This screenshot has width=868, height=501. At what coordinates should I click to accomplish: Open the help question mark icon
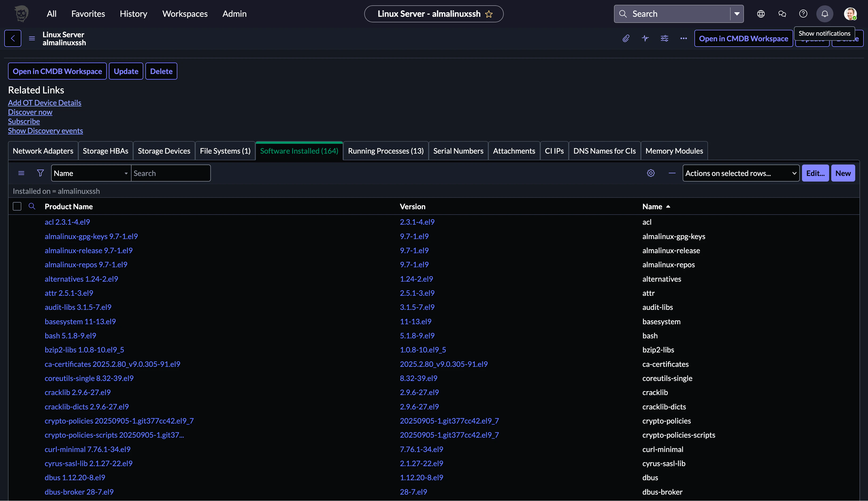tap(803, 14)
